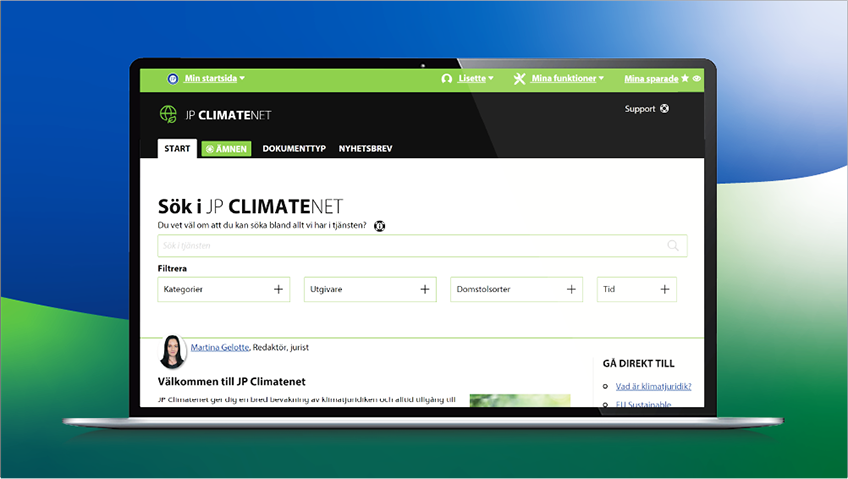Click the green leaf image thumbnail

(520, 401)
